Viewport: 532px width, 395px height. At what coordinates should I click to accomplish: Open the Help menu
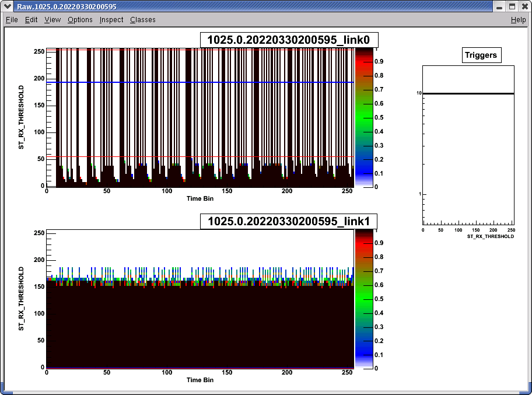pyautogui.click(x=518, y=19)
